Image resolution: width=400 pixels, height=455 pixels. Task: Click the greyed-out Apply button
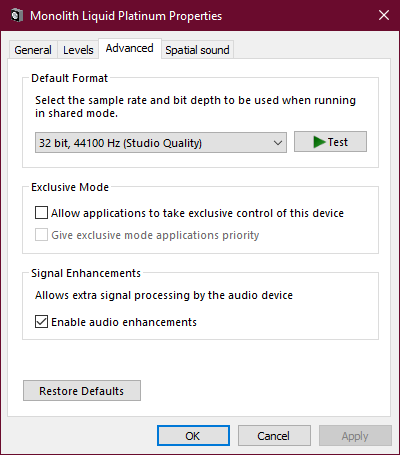[355, 436]
